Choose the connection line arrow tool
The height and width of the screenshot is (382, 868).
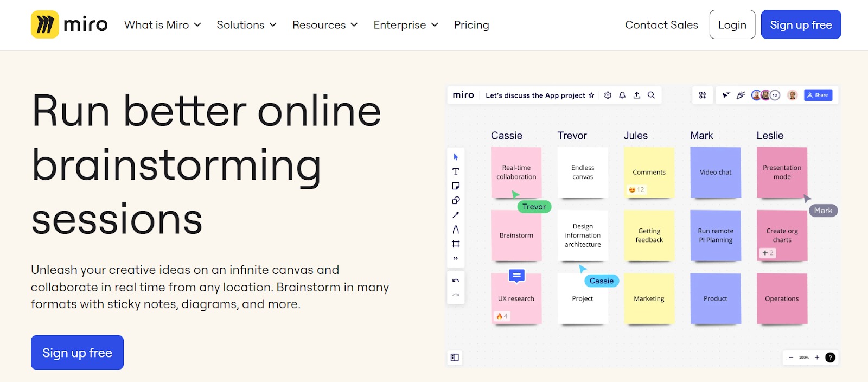[456, 215]
